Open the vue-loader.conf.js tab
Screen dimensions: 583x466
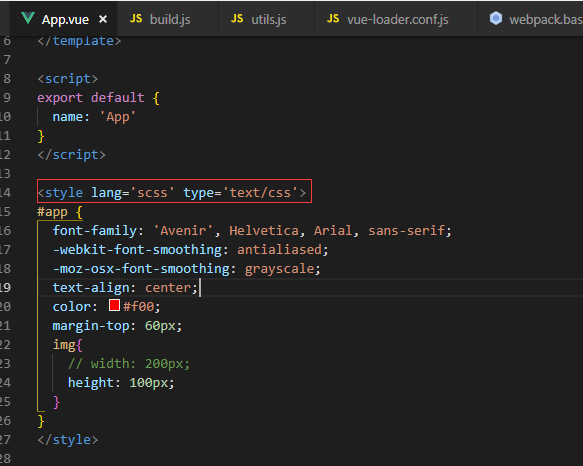point(396,19)
